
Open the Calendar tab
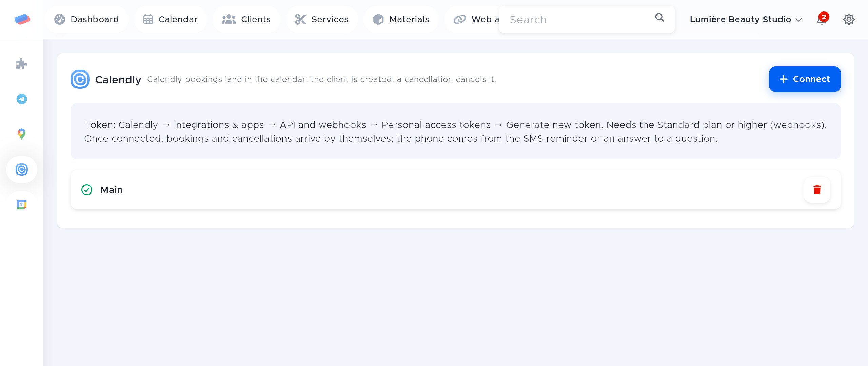pos(170,19)
